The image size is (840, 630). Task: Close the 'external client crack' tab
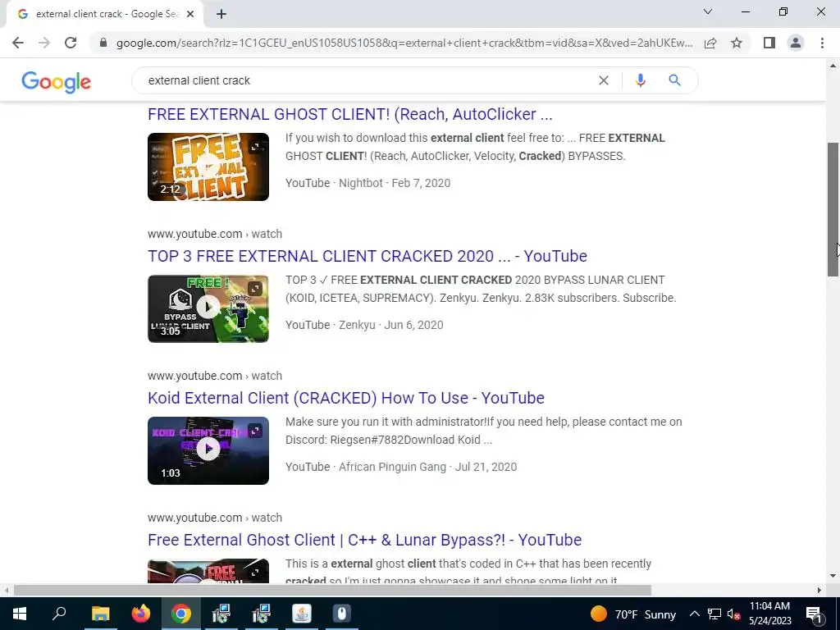point(190,15)
